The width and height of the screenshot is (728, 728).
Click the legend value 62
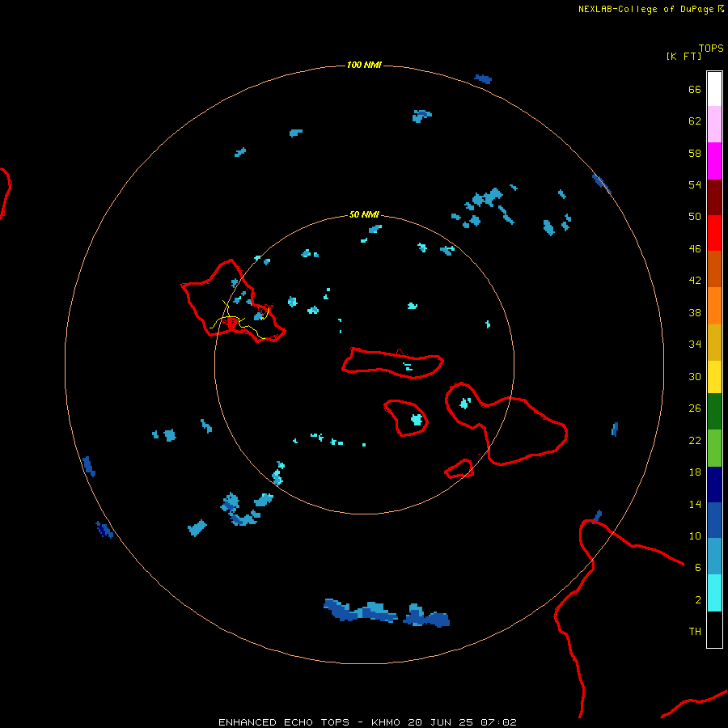695,121
